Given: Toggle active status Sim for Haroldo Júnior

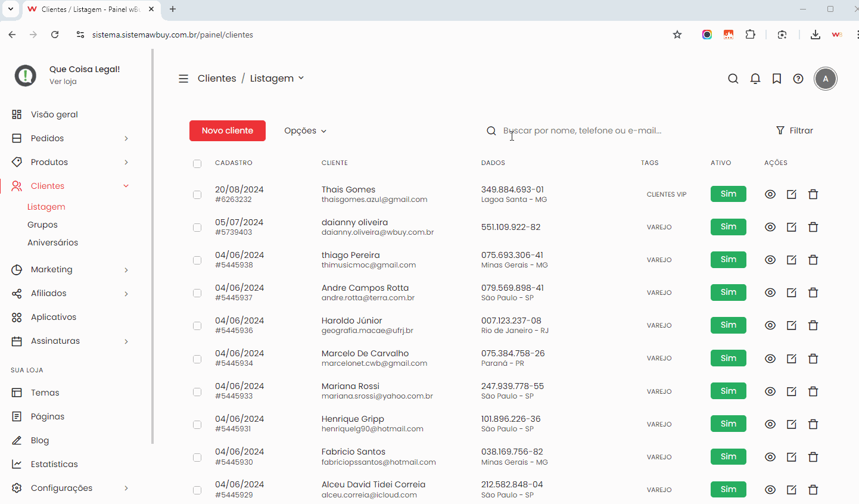Looking at the screenshot, I should click(728, 325).
